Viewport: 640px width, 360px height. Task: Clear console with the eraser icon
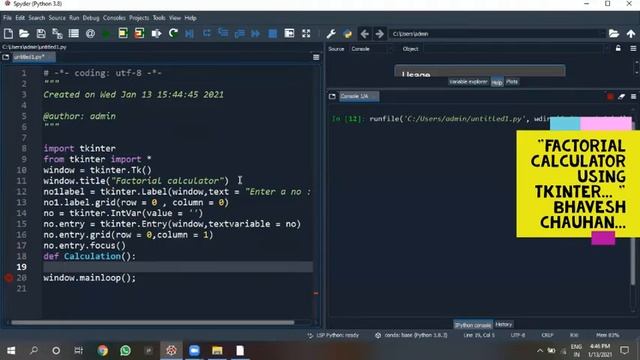(621, 97)
